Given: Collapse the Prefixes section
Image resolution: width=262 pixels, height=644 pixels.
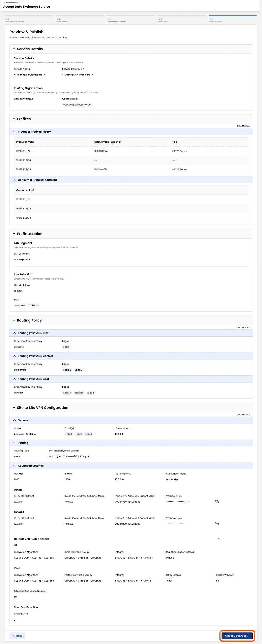Looking at the screenshot, I should [x=14, y=119].
